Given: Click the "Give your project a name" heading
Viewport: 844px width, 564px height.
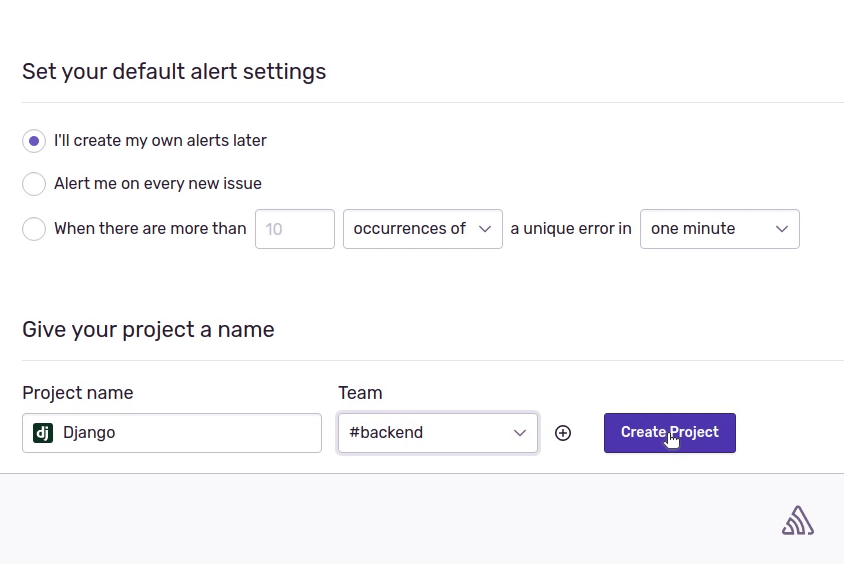Looking at the screenshot, I should 148,329.
